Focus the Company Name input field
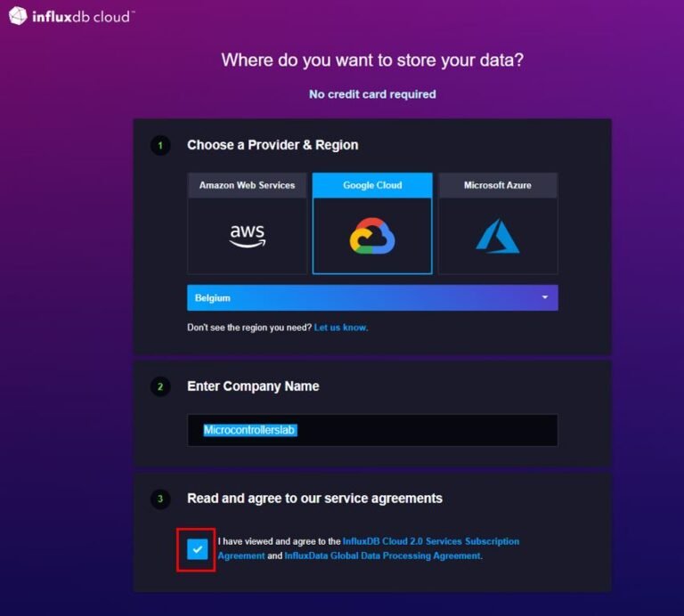Screen dimensions: 684x616 pyautogui.click(x=372, y=430)
